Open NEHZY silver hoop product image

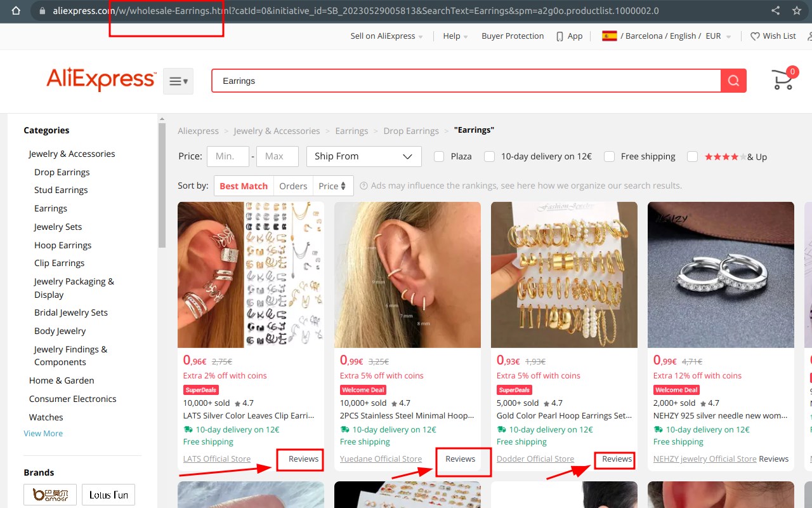click(721, 275)
